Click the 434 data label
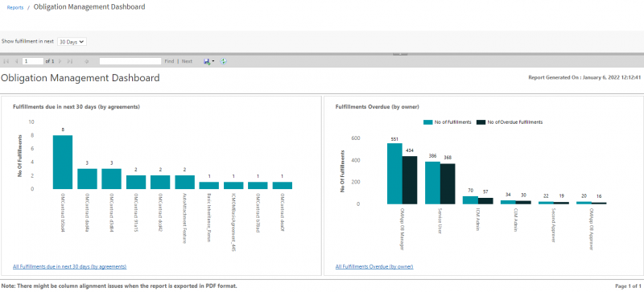Viewport: 644px width, 292px height. [x=410, y=150]
